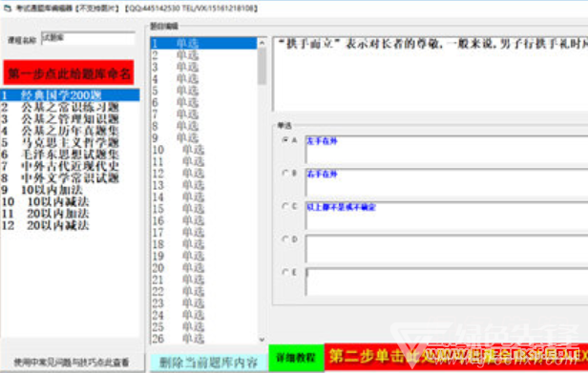The image size is (588, 373).
Task: Click the question list scroll-down arrow
Action: (262, 340)
